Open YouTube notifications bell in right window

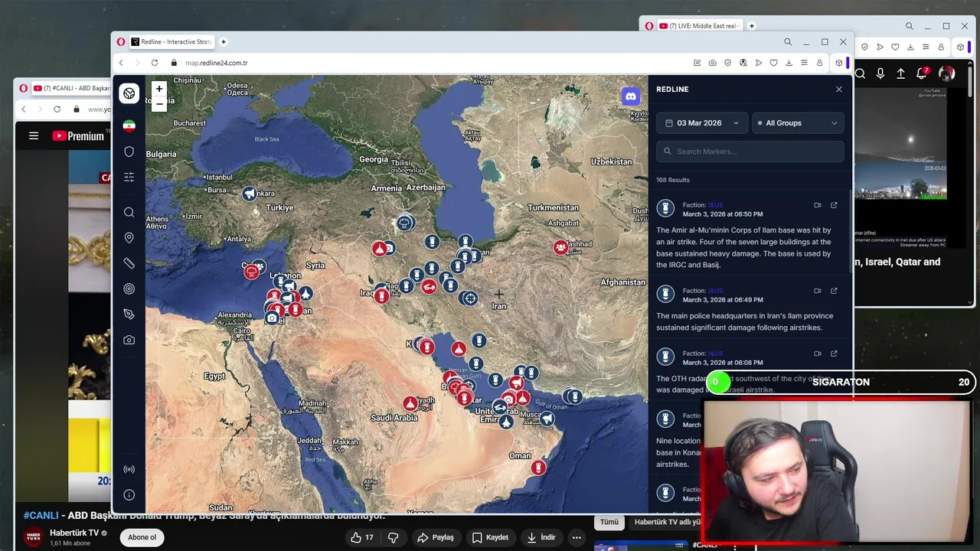click(922, 73)
